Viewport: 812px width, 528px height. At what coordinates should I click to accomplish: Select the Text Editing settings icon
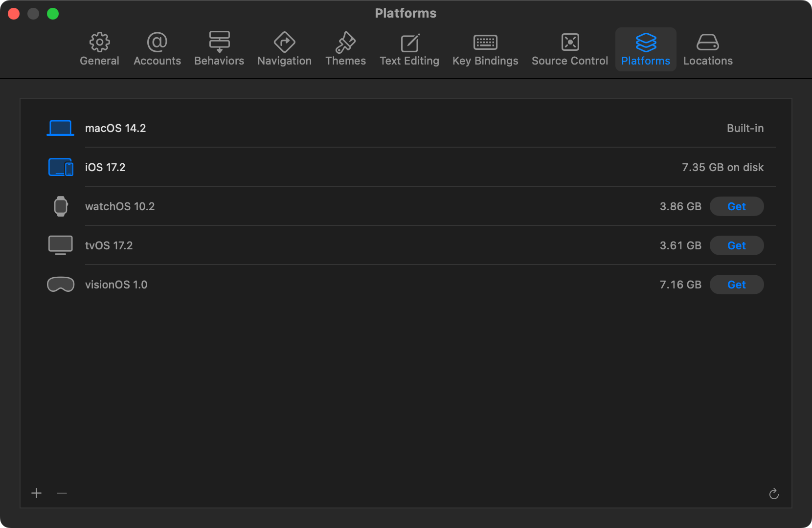coord(409,48)
